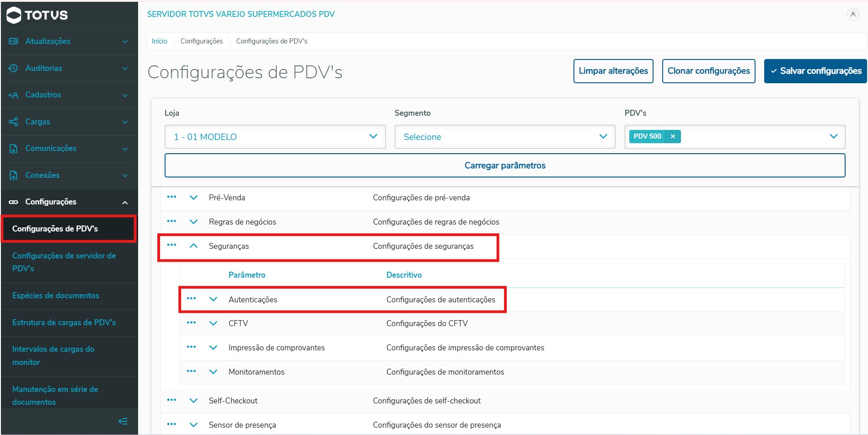868x435 pixels.
Task: Click 'Configurações de self-checkout' description
Action: point(427,401)
